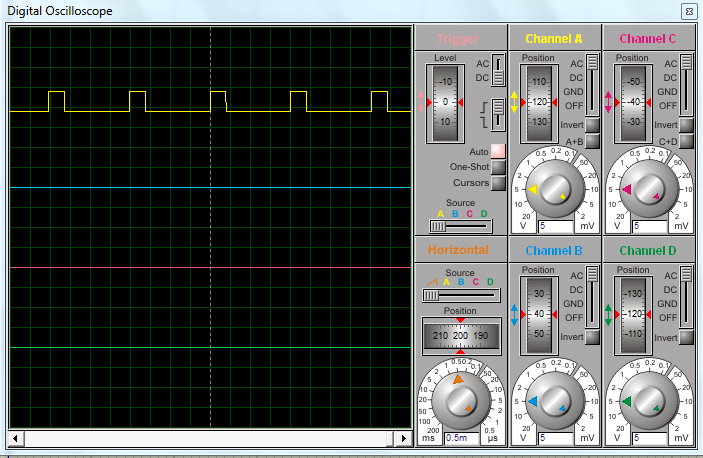Toggle the Auto trigger button
This screenshot has width=703, height=458.
click(498, 151)
